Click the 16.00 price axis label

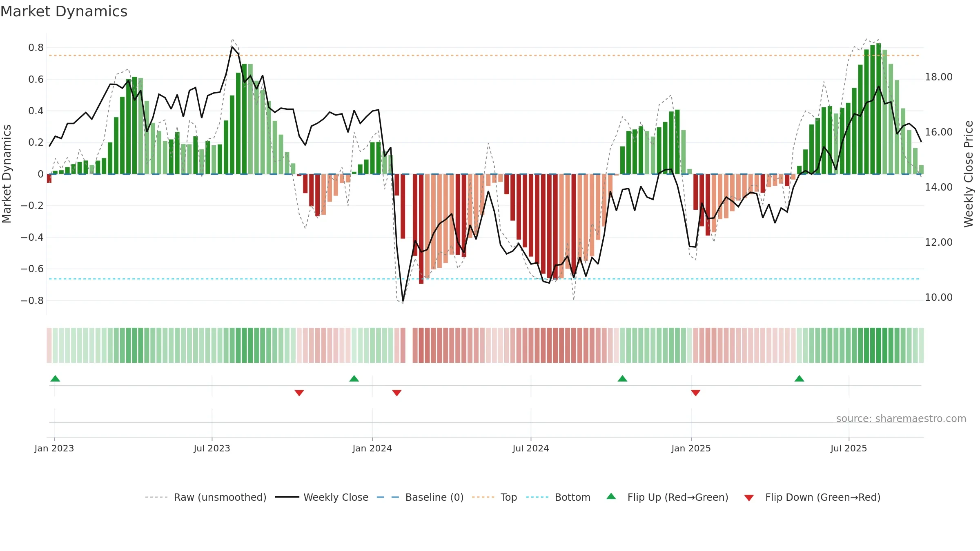coord(939,132)
